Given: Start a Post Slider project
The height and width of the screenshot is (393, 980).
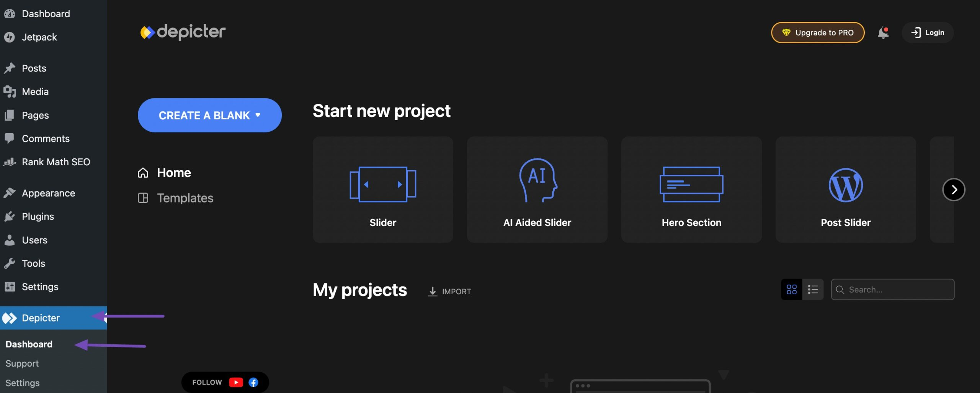Looking at the screenshot, I should coord(845,189).
